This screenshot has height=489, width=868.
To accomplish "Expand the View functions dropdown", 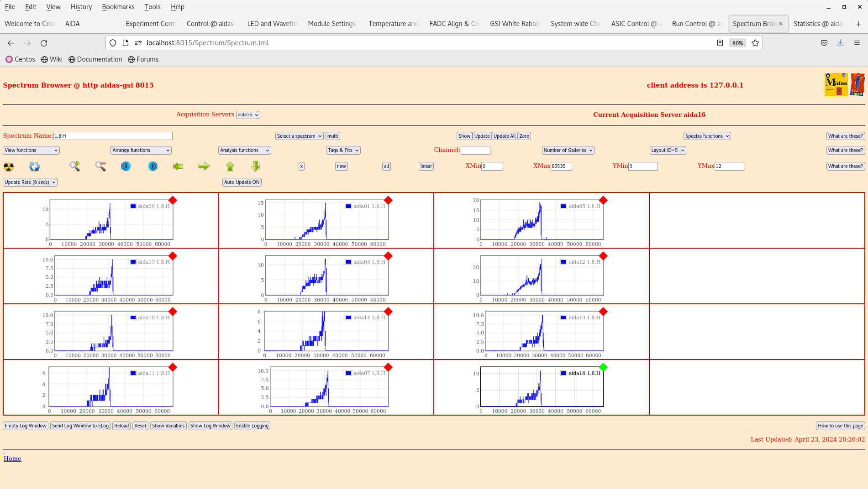I will [x=31, y=150].
